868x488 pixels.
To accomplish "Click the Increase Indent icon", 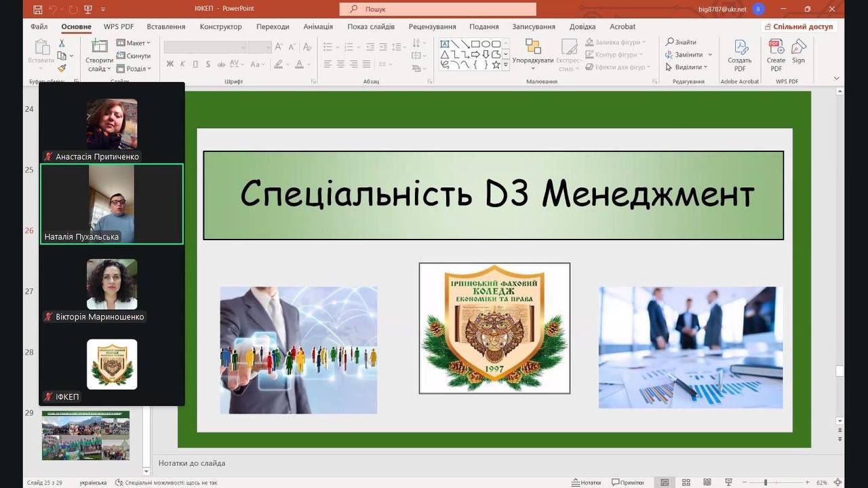I will coord(384,47).
